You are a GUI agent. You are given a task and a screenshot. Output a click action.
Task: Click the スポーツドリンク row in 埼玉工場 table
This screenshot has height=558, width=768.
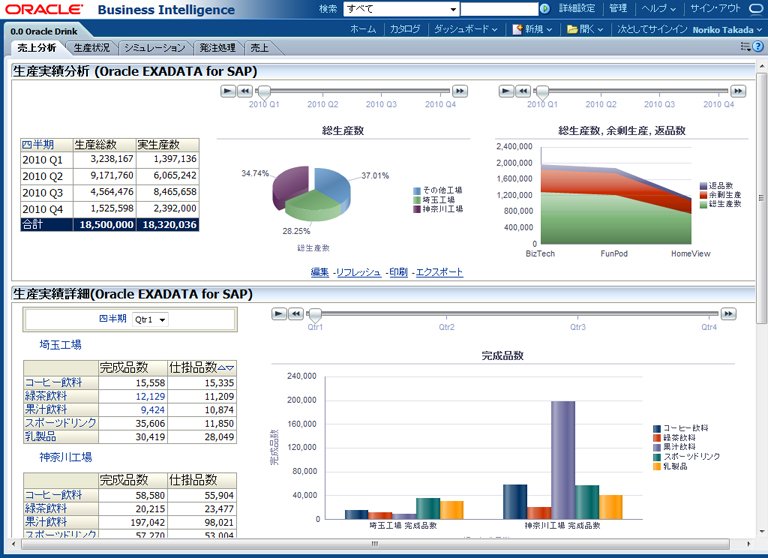pos(130,423)
